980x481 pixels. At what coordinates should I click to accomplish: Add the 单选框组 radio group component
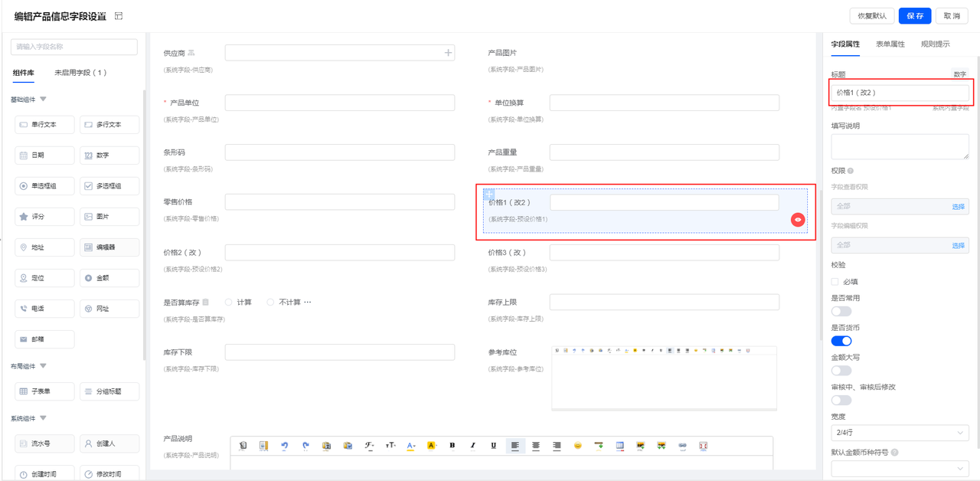44,185
